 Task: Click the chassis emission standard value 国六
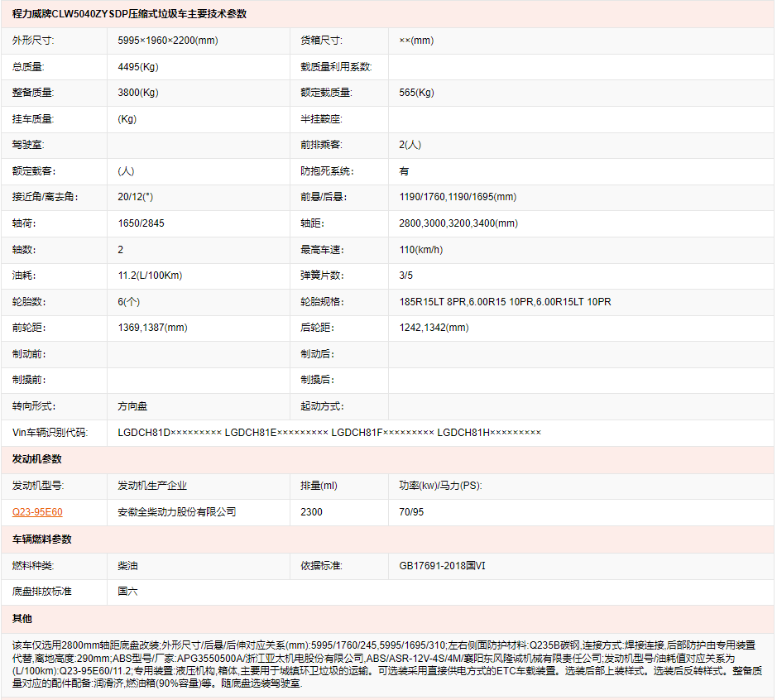[x=128, y=592]
